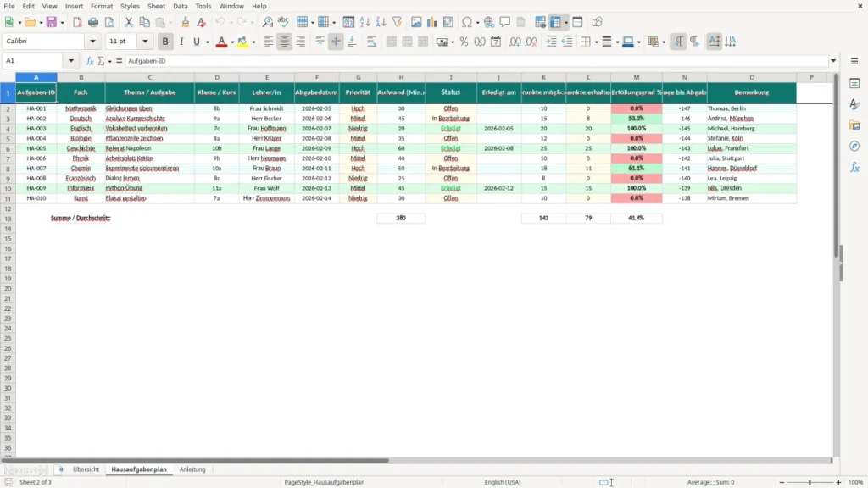Format cells as percent
Image resolution: width=868 pixels, height=488 pixels.
(x=464, y=42)
